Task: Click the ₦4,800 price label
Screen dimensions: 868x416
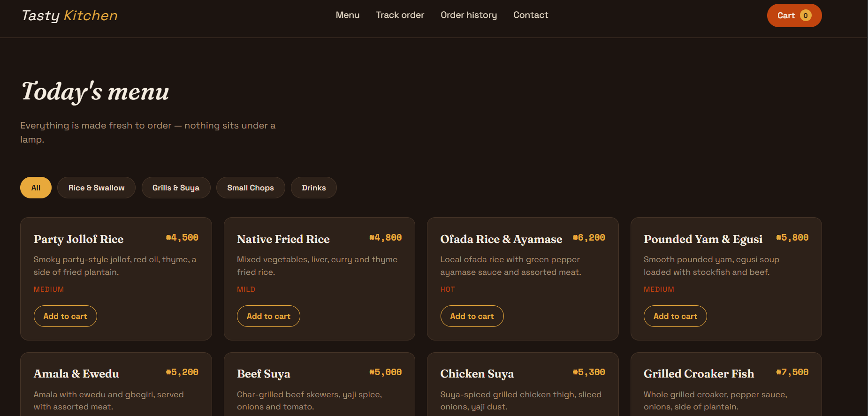Action: (x=386, y=238)
